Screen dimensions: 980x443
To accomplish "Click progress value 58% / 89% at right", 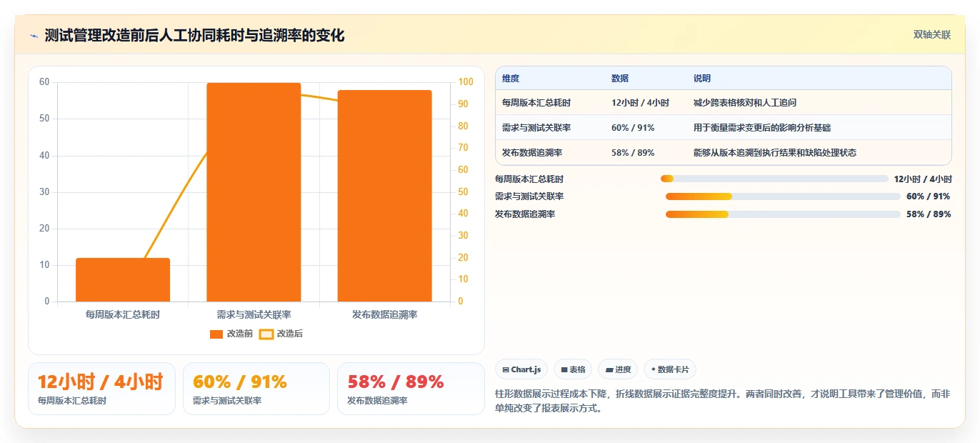I will (929, 214).
